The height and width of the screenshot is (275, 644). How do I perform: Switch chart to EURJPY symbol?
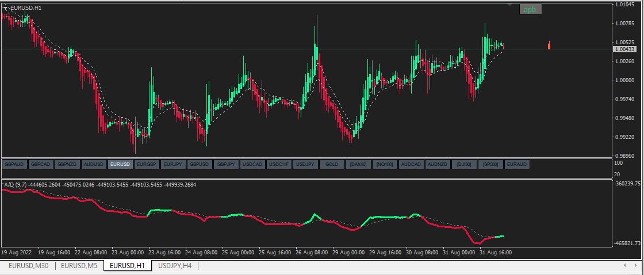tap(173, 164)
